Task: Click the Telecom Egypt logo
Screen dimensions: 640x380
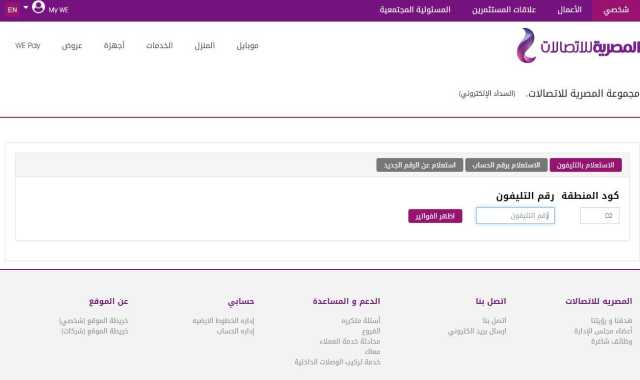Action: point(577,46)
